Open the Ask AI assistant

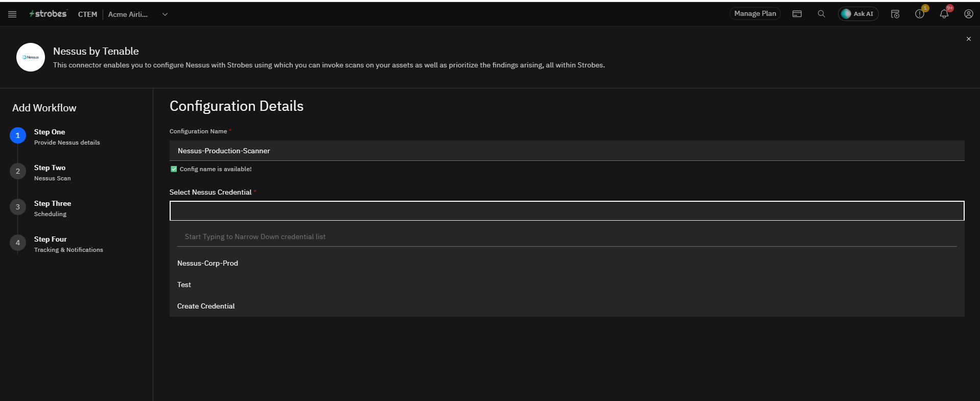coord(858,14)
